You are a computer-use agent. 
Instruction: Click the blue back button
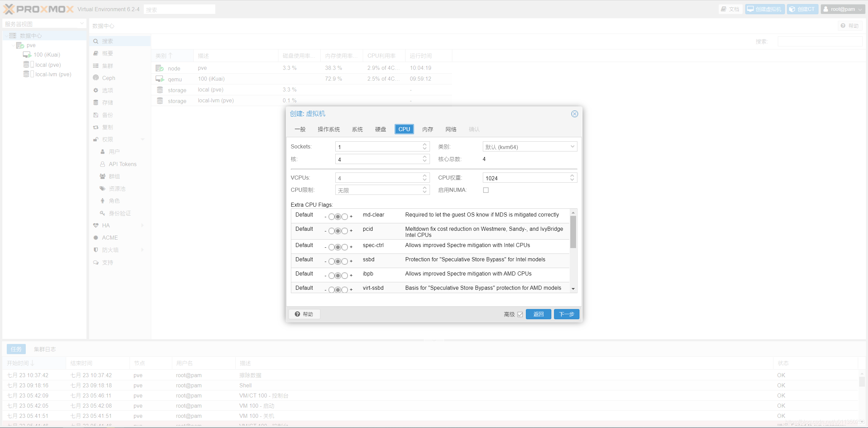(538, 314)
